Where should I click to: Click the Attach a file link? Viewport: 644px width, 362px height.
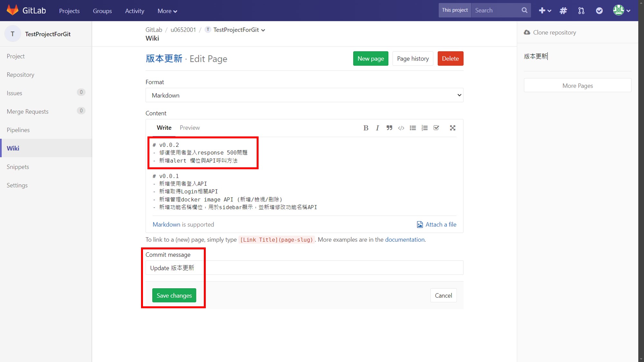437,224
